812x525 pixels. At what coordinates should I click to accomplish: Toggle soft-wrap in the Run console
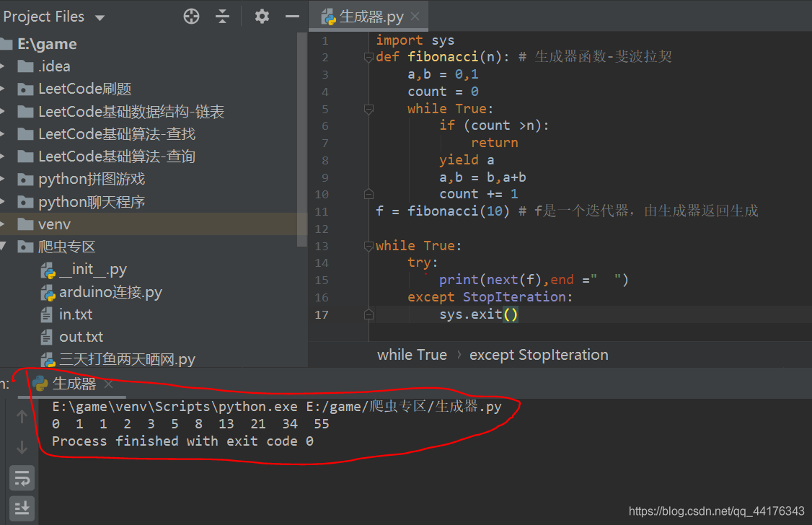[22, 478]
